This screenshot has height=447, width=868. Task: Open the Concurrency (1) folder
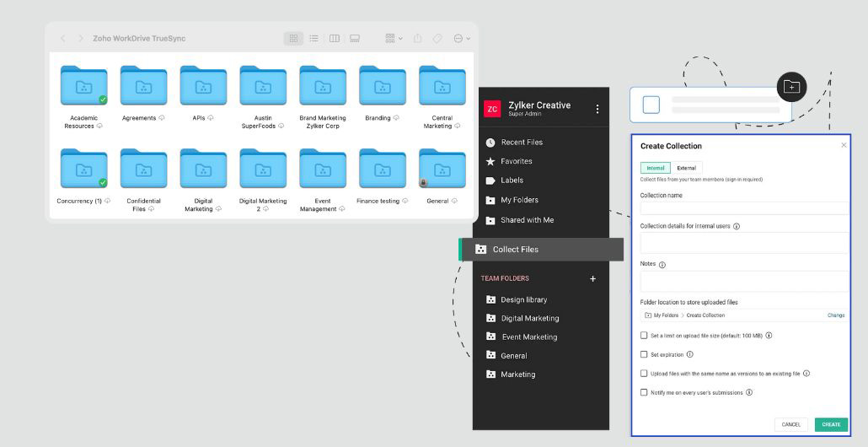point(83,169)
